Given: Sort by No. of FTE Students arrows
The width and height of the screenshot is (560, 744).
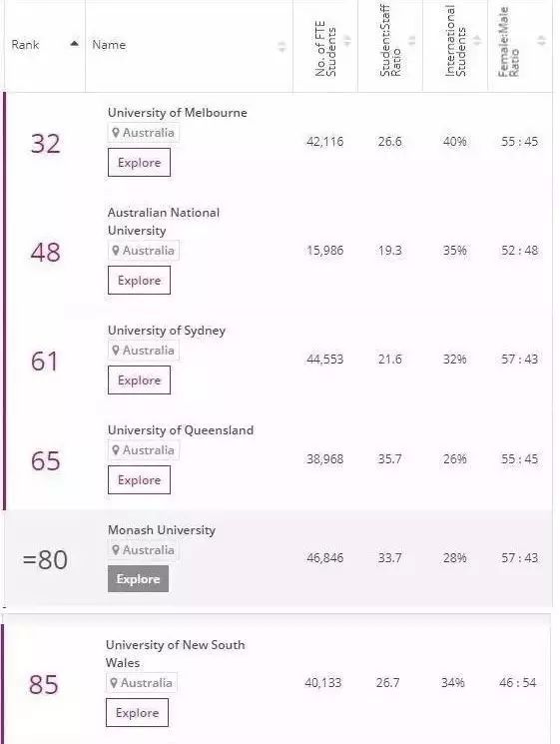Looking at the screenshot, I should pyautogui.click(x=347, y=41).
